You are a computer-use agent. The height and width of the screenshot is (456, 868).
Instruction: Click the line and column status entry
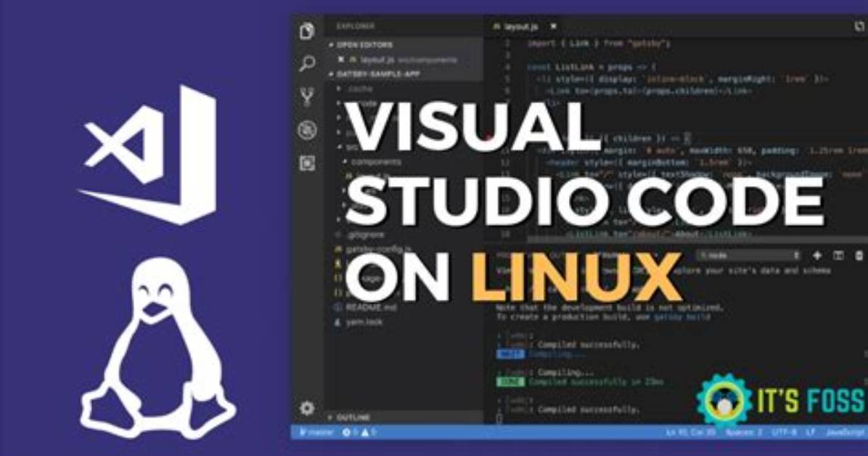(x=691, y=432)
